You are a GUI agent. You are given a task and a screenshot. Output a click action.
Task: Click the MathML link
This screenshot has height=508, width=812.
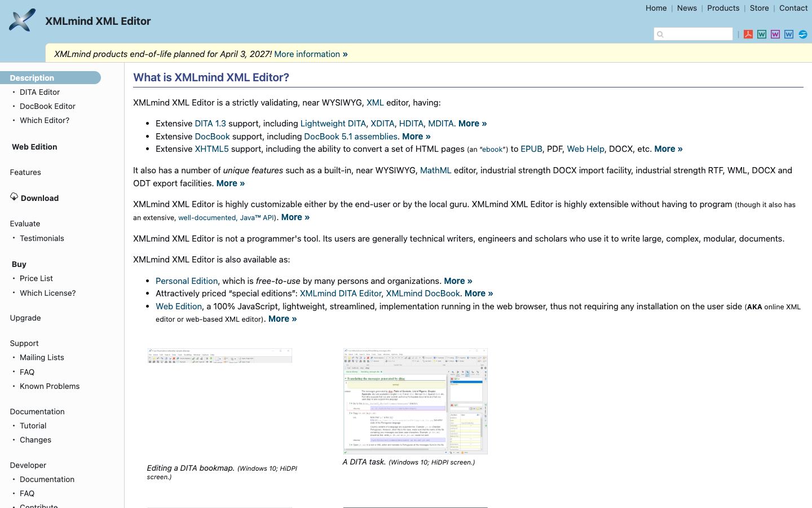pyautogui.click(x=435, y=170)
